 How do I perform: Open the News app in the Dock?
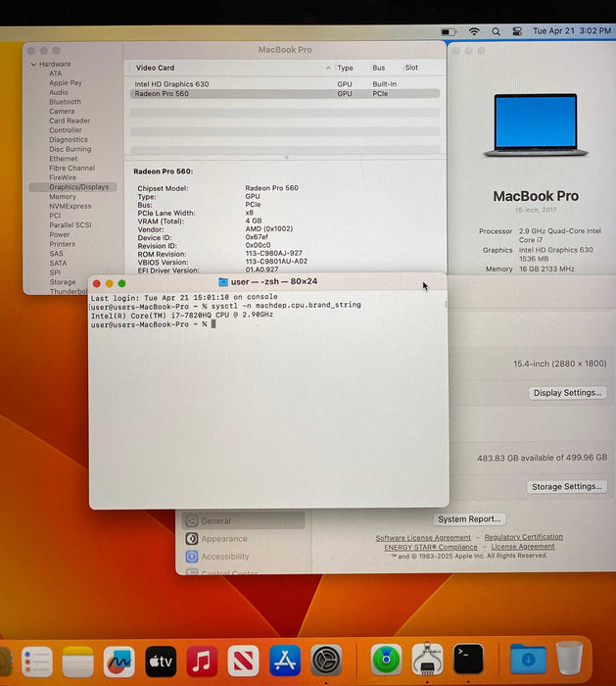point(243,661)
